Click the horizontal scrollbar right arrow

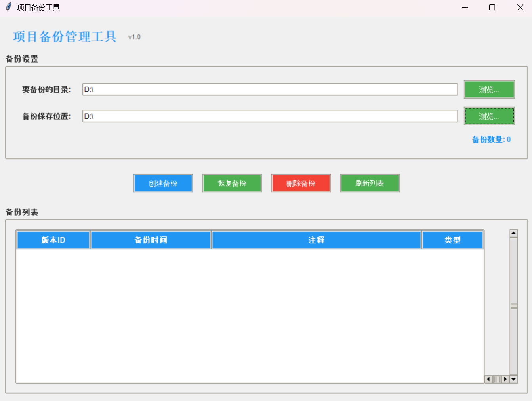505,379
